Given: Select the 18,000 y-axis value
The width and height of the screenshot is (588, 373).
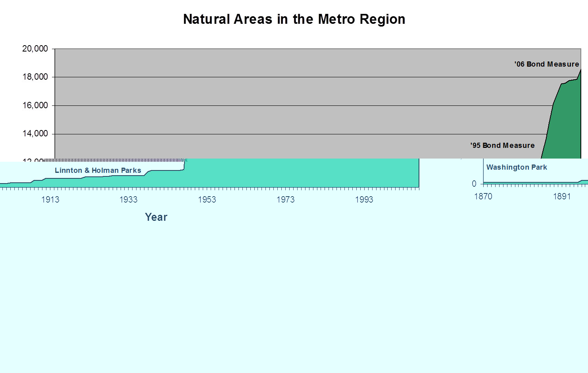Looking at the screenshot, I should (x=35, y=77).
